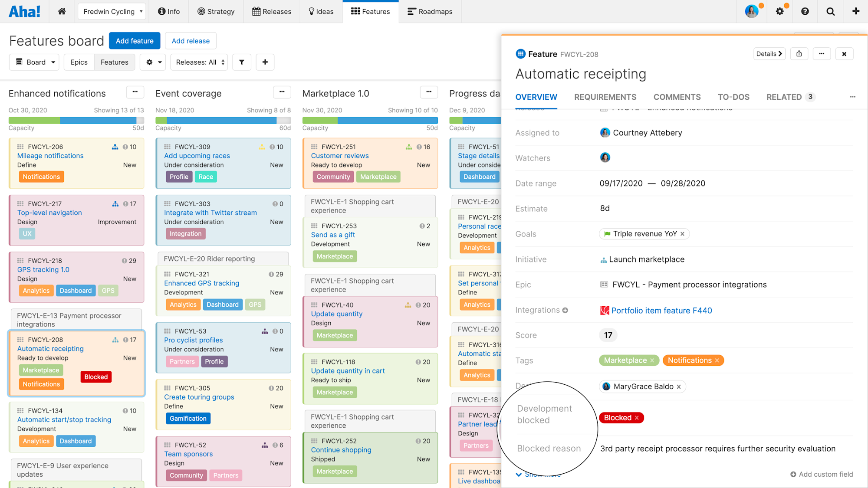Open the settings gear in top bar
Screen dimensions: 868x488
pyautogui.click(x=780, y=11)
